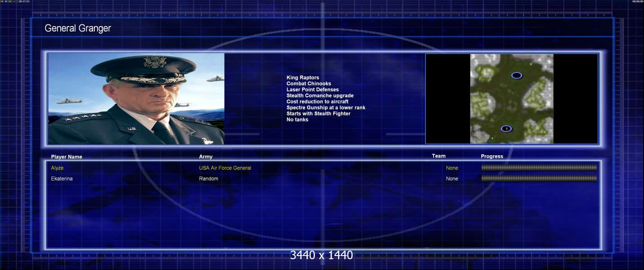
Task: Click Ekaterina's loading progress bar
Action: point(539,179)
